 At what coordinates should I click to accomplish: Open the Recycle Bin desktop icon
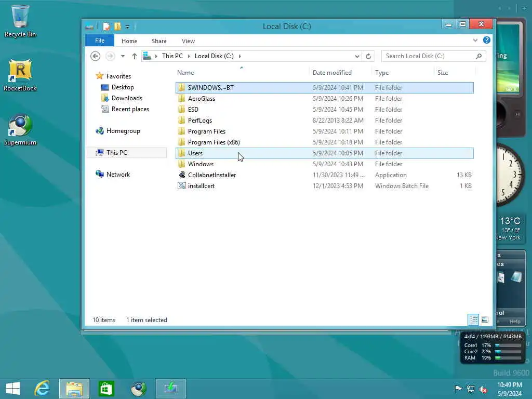[20, 21]
